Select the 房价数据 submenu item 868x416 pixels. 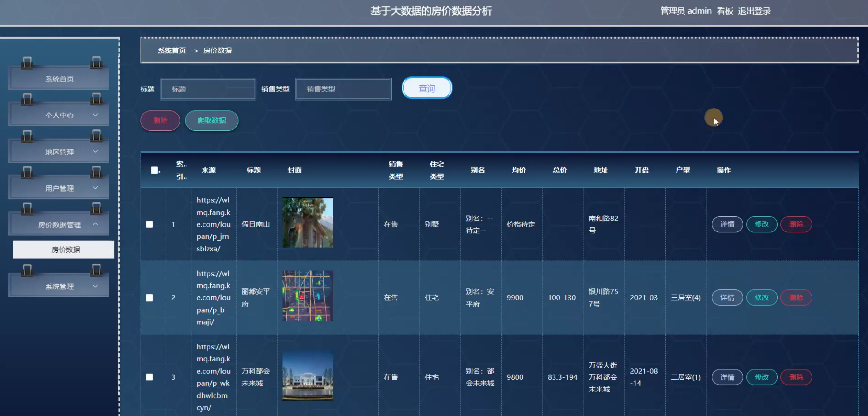[64, 250]
